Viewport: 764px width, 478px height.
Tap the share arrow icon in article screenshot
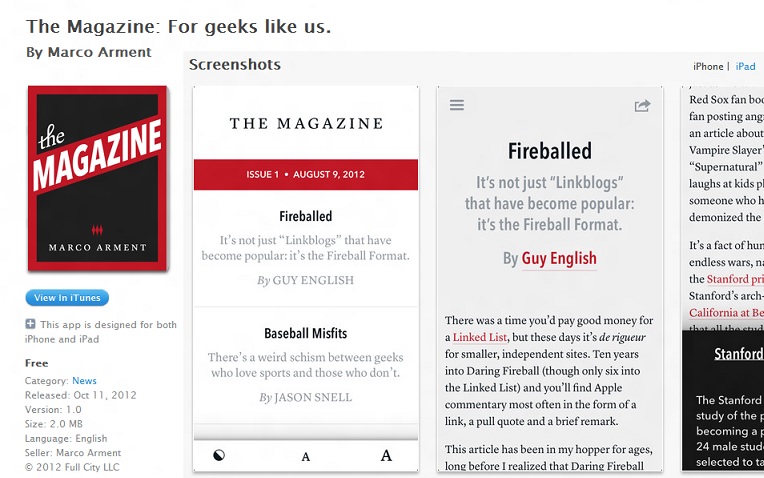(642, 105)
